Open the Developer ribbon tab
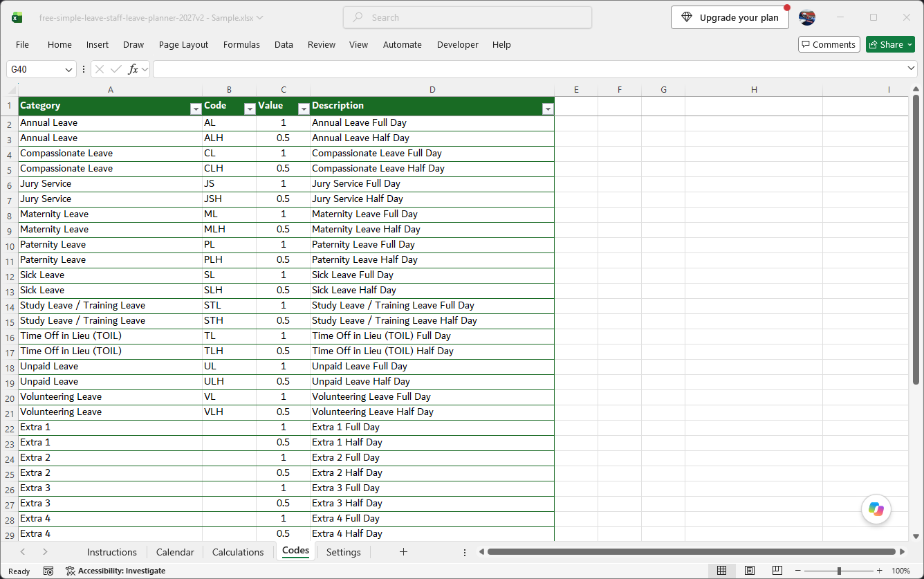 (x=457, y=44)
